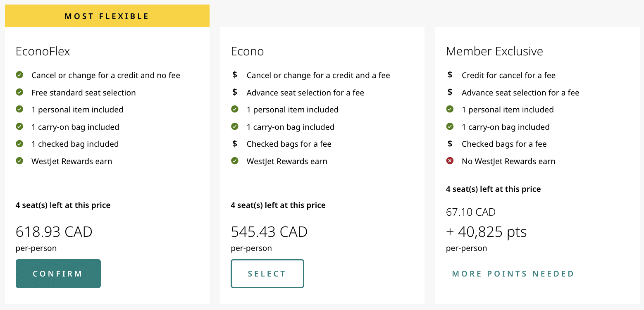
Task: Click the CONFIRM button for EconoFlex
Action: point(58,274)
